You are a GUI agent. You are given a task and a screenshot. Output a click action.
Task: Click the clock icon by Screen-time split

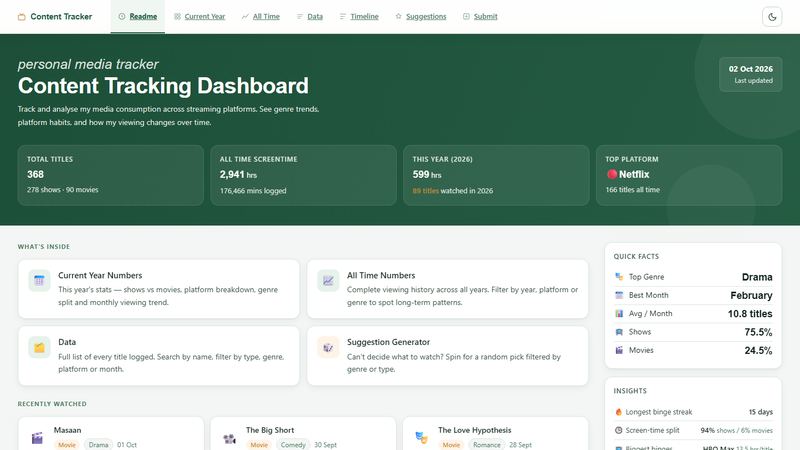point(618,430)
